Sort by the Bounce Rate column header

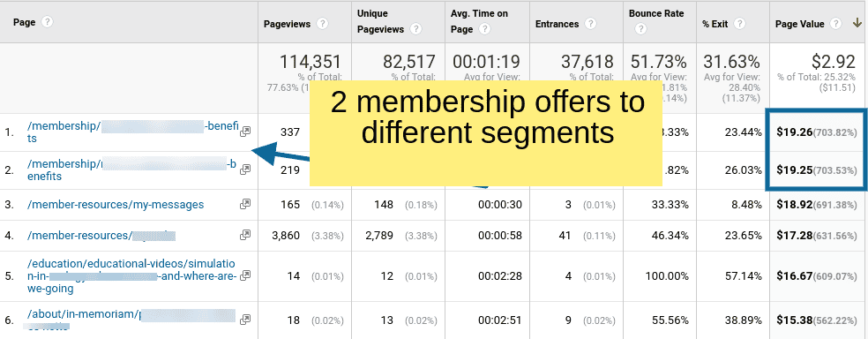coord(656,13)
